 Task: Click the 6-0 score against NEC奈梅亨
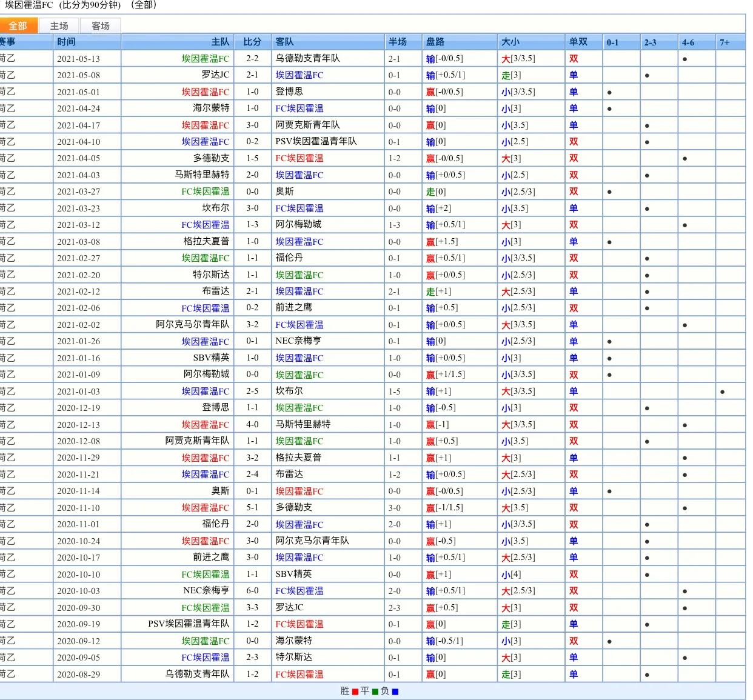point(252,591)
